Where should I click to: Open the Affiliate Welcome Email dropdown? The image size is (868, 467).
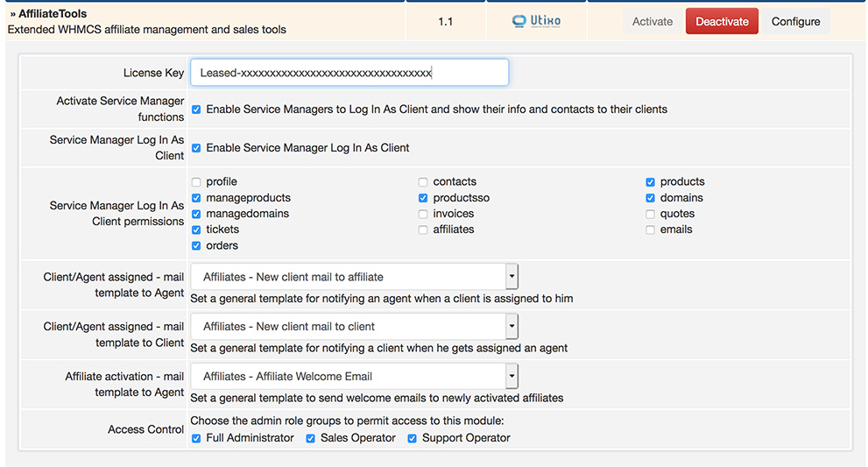355,377
